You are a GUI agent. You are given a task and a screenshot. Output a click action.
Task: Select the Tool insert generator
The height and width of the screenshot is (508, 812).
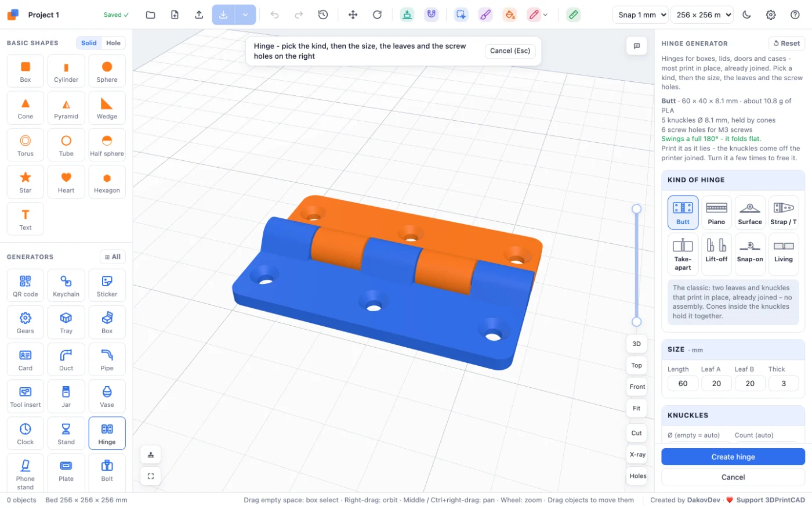click(26, 396)
